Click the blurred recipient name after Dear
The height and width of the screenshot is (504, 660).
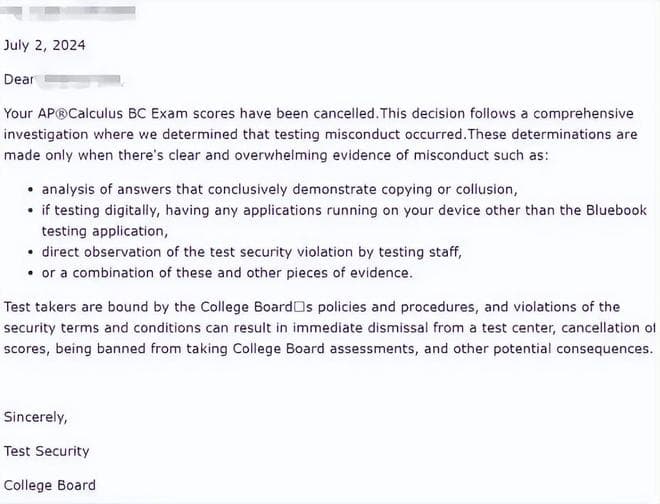click(81, 80)
